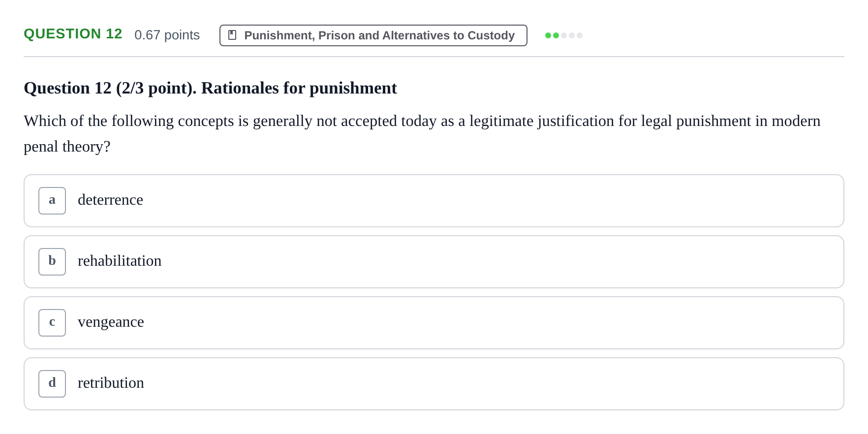Click the question prompt text
The image size is (868, 434).
422,133
